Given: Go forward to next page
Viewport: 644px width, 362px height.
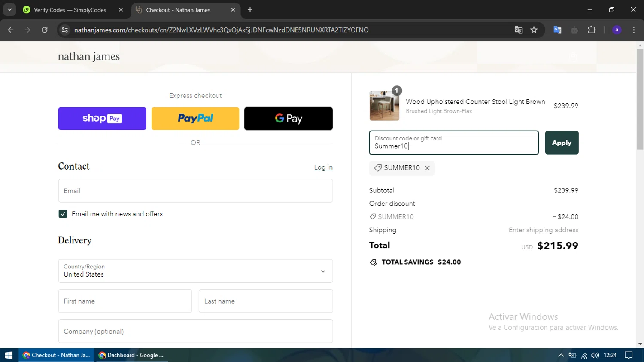Looking at the screenshot, I should pyautogui.click(x=27, y=30).
